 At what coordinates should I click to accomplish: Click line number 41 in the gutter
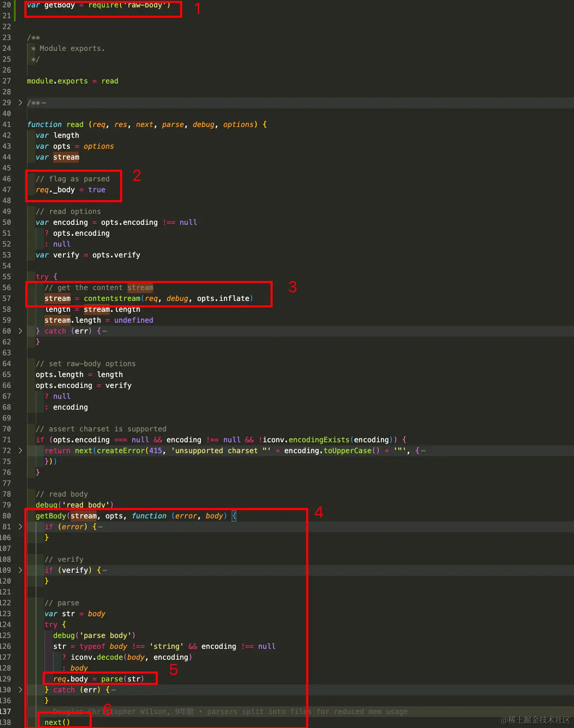[7, 124]
